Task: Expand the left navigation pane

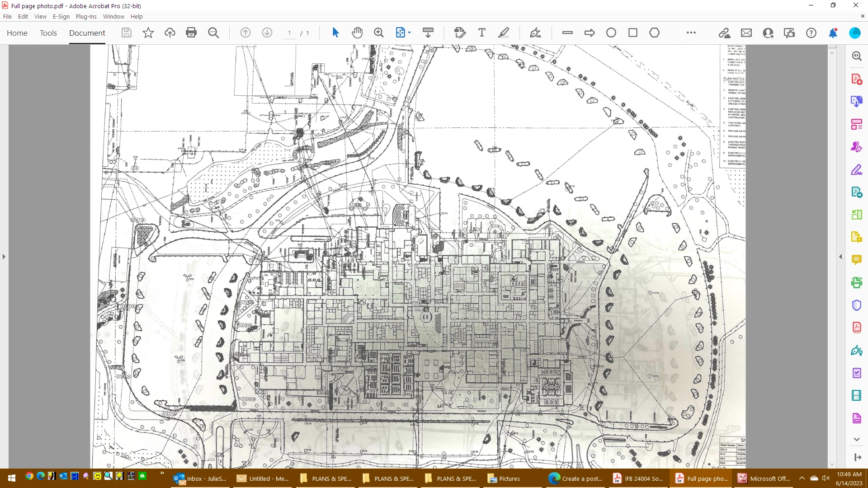Action: click(4, 257)
